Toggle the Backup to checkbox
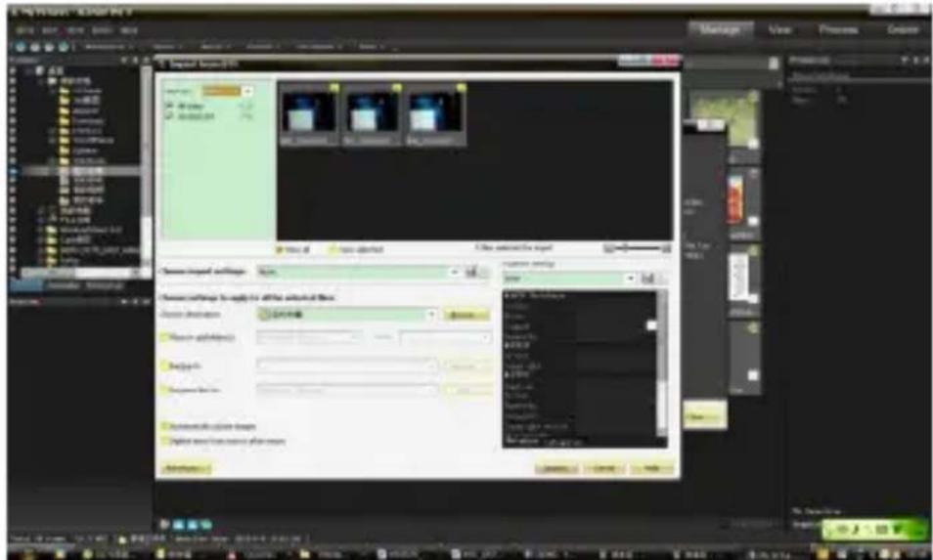The width and height of the screenshot is (933, 560). click(164, 366)
